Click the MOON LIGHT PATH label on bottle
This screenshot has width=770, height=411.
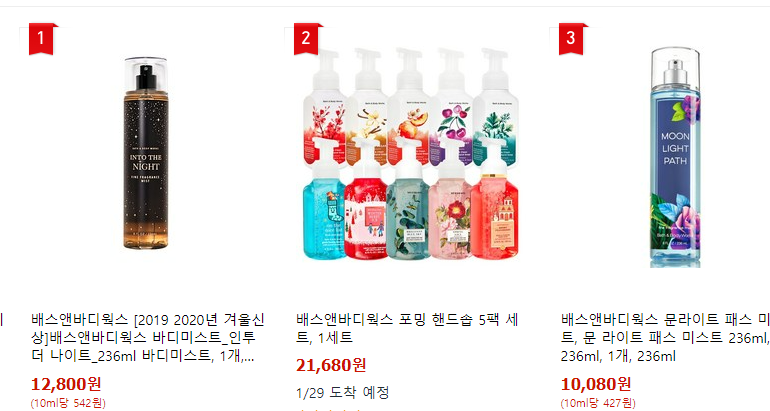(675, 148)
